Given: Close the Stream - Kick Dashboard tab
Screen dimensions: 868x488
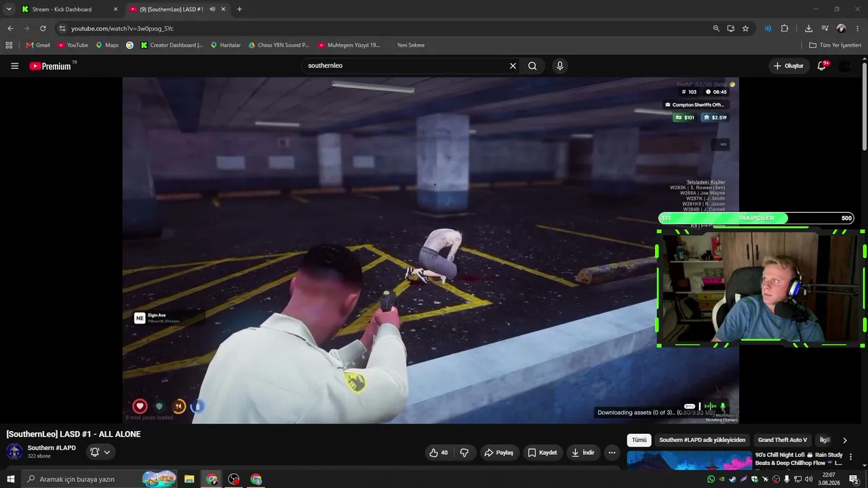Looking at the screenshot, I should pos(115,9).
